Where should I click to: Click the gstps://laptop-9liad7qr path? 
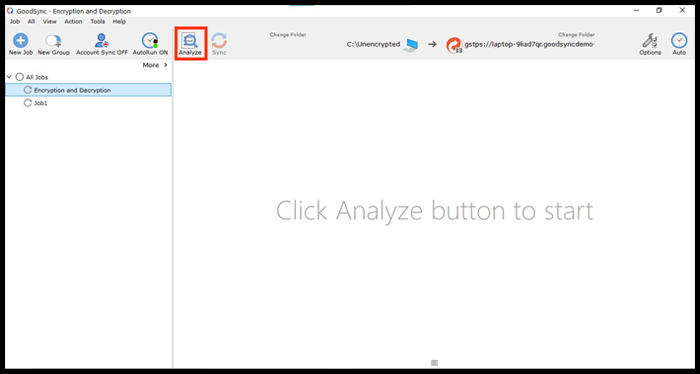[529, 44]
